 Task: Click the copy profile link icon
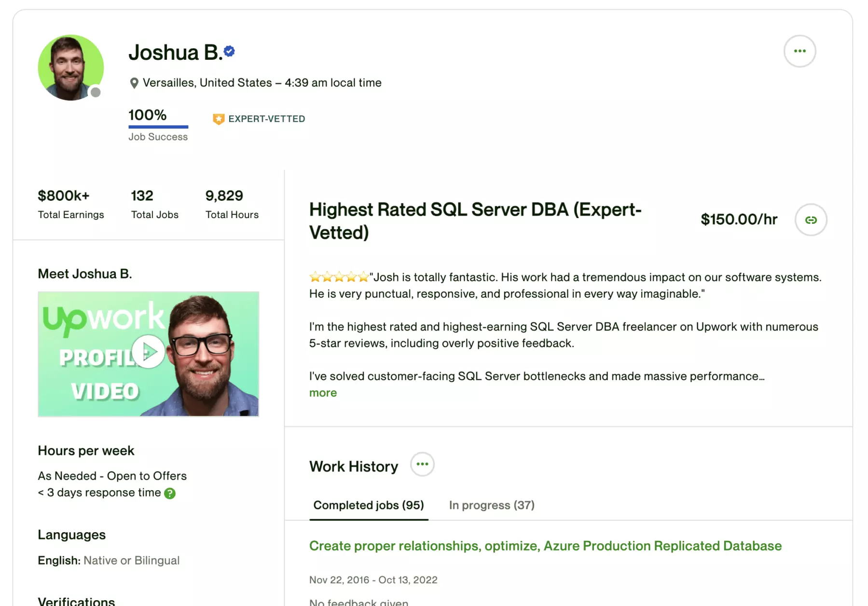[x=811, y=220]
